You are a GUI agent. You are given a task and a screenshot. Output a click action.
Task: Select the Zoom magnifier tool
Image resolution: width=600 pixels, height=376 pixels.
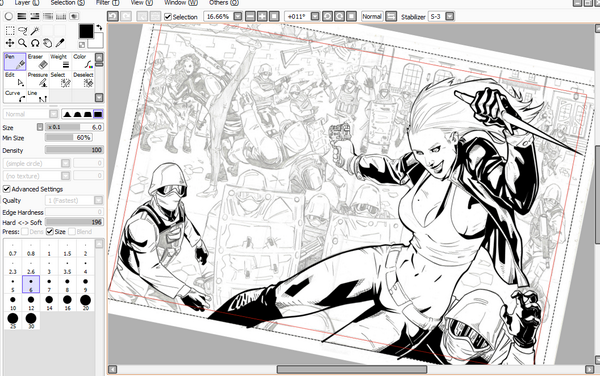click(x=23, y=43)
